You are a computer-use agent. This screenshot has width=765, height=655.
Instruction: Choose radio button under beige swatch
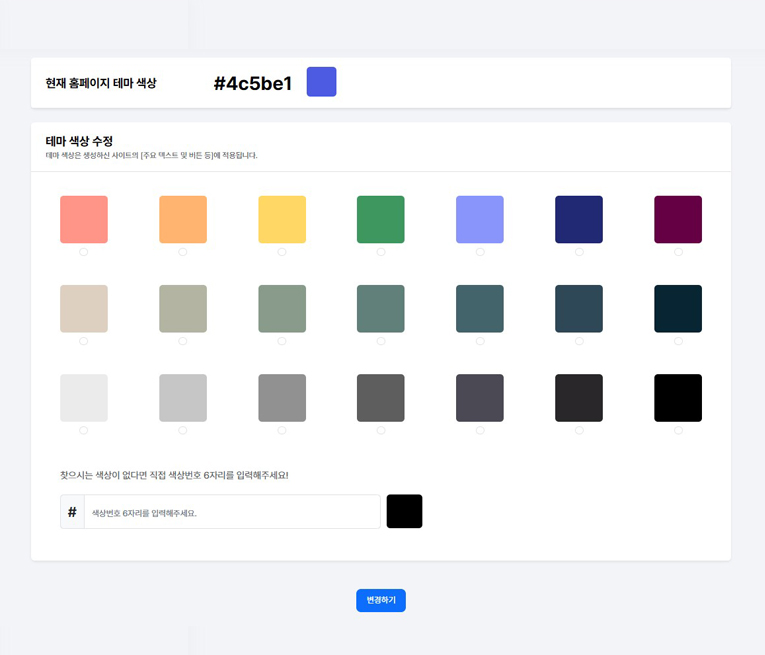pyautogui.click(x=84, y=341)
